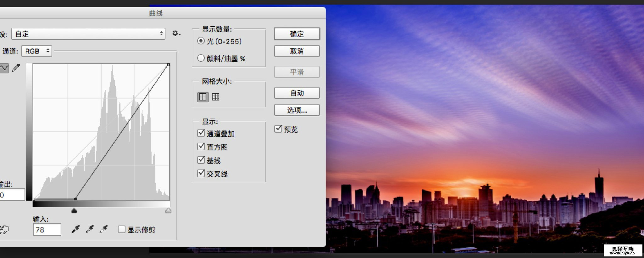The height and width of the screenshot is (258, 644).
Task: Select the simple 4x4 grid icon
Action: [203, 97]
